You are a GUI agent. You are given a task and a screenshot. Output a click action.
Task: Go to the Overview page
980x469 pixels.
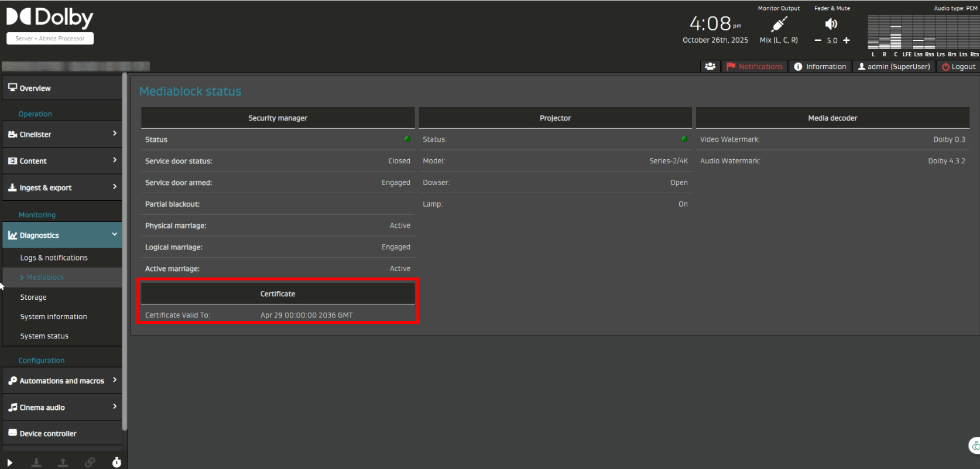(61, 88)
